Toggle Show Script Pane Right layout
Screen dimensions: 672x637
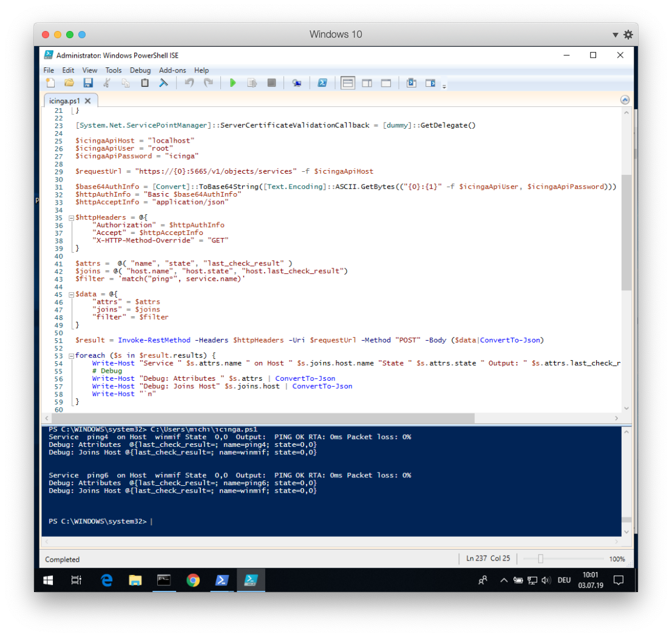coord(367,83)
